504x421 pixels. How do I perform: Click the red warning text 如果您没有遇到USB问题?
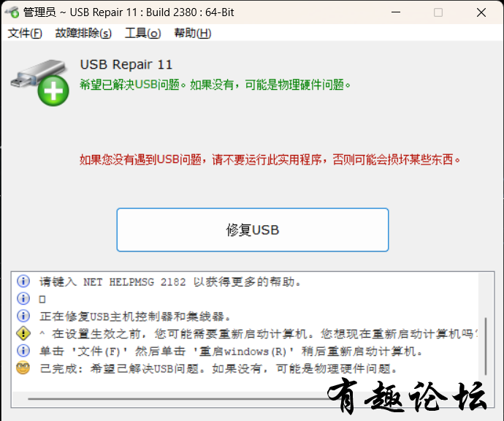click(x=270, y=159)
